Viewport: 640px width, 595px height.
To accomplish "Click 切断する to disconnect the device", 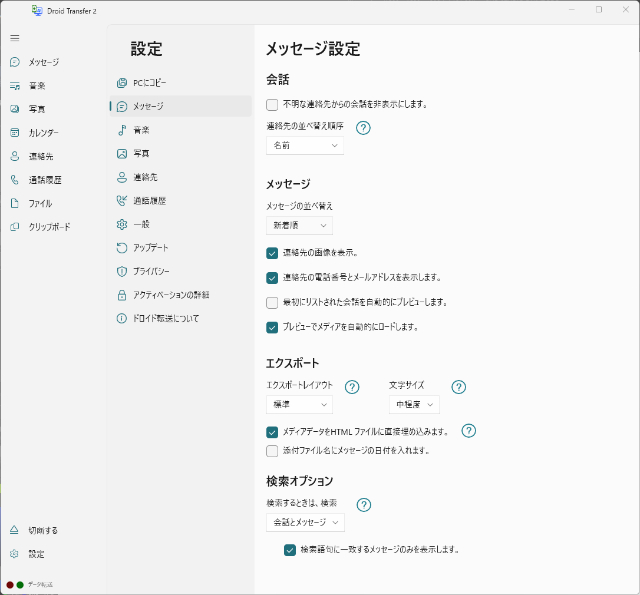I will [x=43, y=530].
